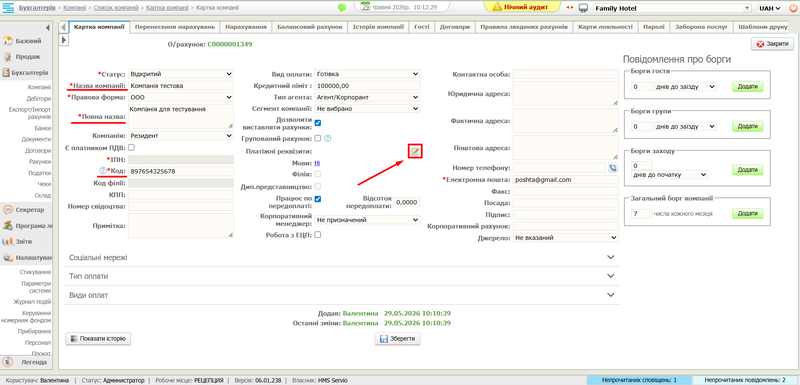The image size is (800, 385).
Task: Open the Сегмент компанії dropdown
Action: (367, 109)
